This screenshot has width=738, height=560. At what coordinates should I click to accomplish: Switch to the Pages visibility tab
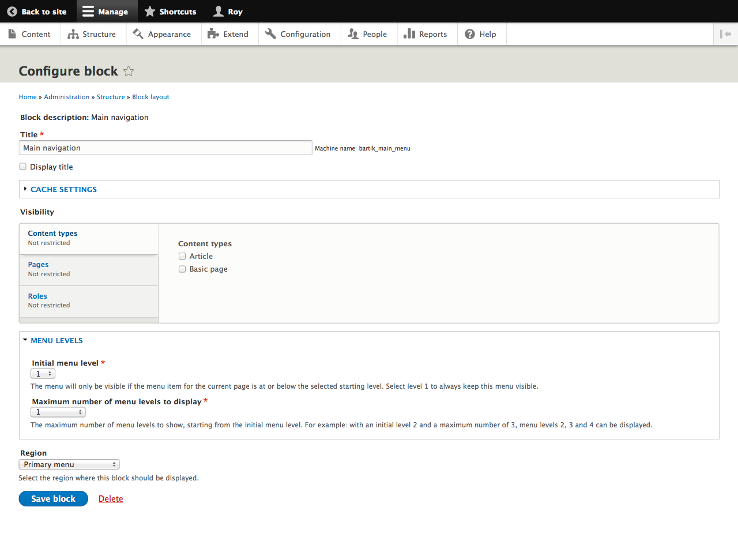coord(38,265)
